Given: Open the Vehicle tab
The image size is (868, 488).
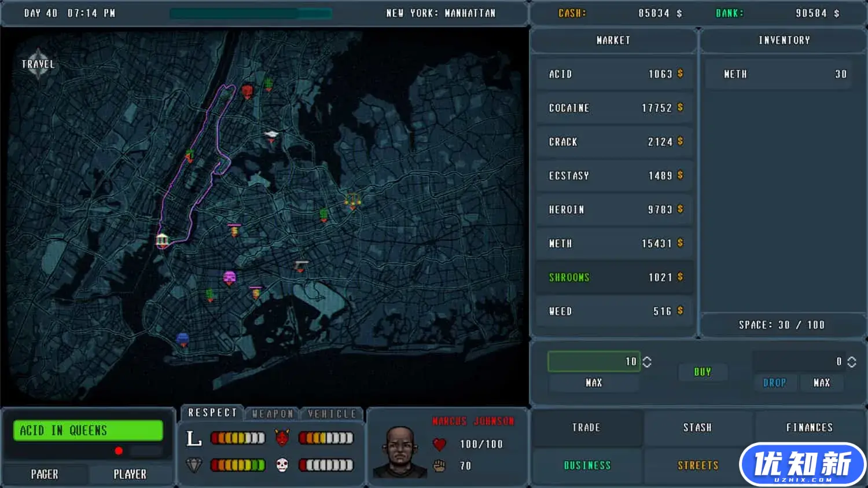Looking at the screenshot, I should point(332,413).
